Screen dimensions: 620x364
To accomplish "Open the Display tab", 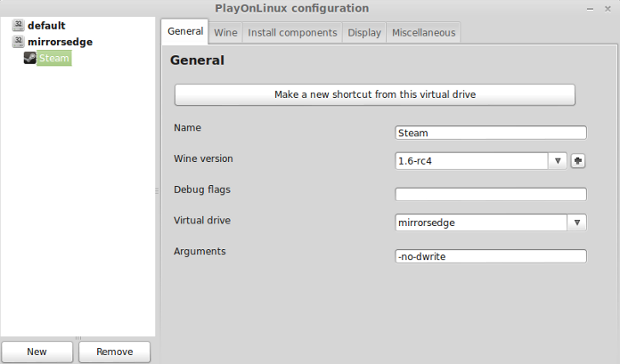I will [x=364, y=32].
